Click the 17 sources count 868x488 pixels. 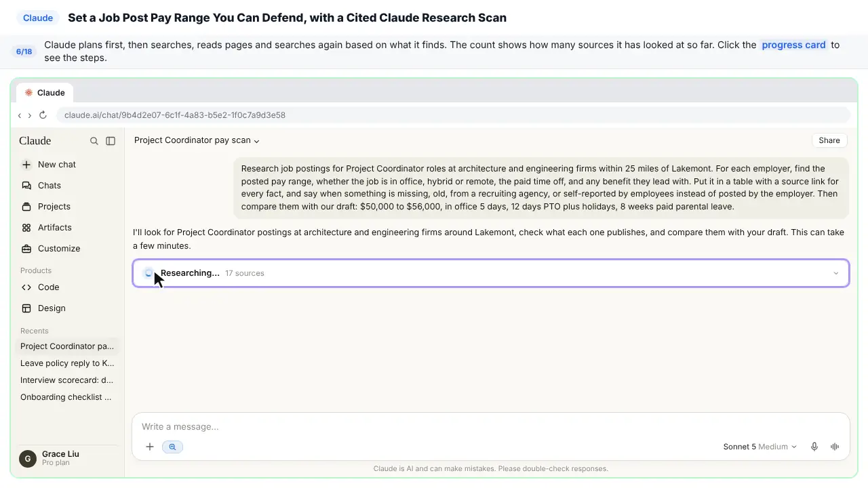tap(245, 273)
